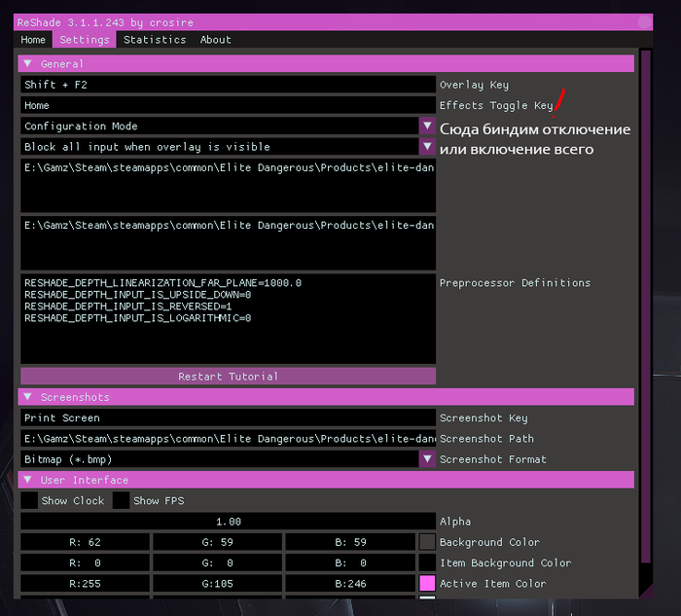Collapse the General section triangle
The height and width of the screenshot is (616, 681).
pos(27,64)
